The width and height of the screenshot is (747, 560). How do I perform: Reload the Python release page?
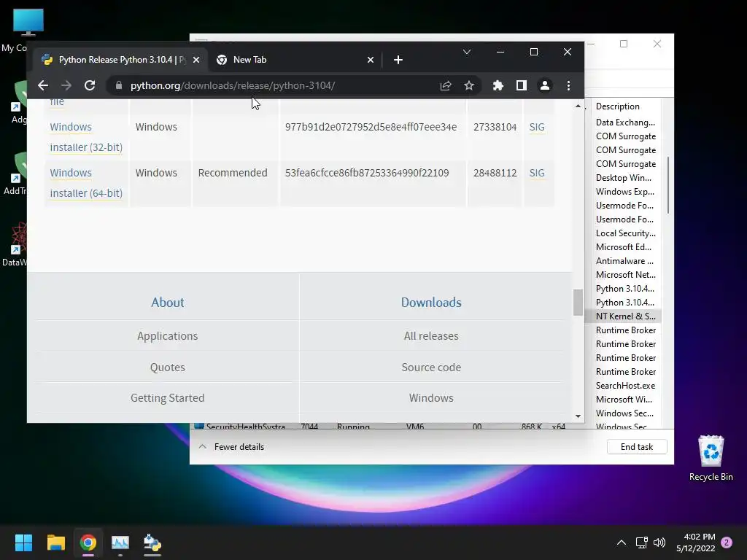(90, 85)
